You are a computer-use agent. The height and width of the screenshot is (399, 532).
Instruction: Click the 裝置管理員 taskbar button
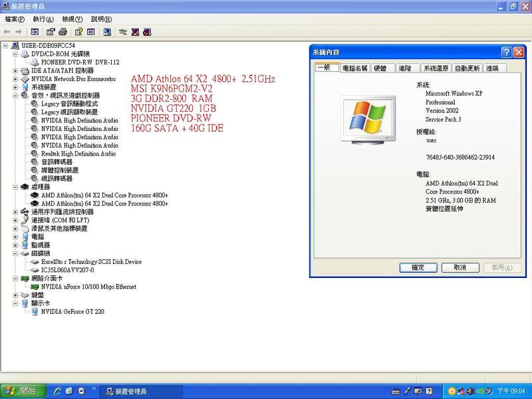pyautogui.click(x=141, y=392)
